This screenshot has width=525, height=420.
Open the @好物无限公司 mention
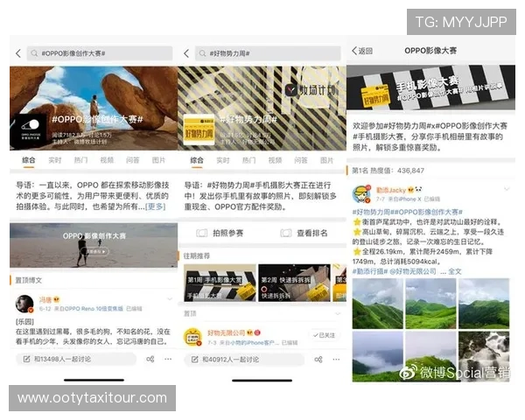point(413,271)
